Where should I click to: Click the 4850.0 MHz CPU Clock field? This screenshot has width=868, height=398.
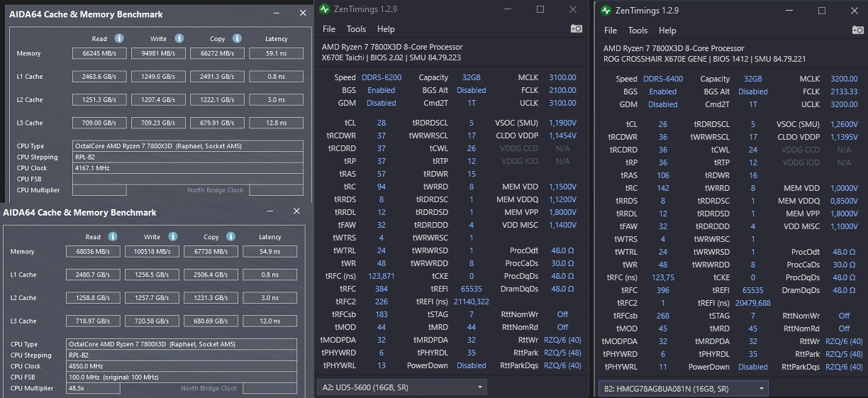coord(182,366)
